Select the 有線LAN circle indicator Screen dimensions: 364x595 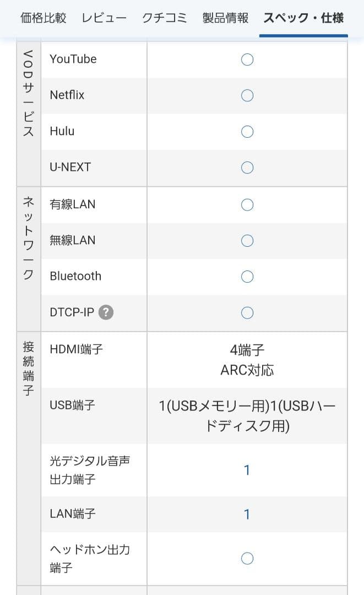[247, 204]
